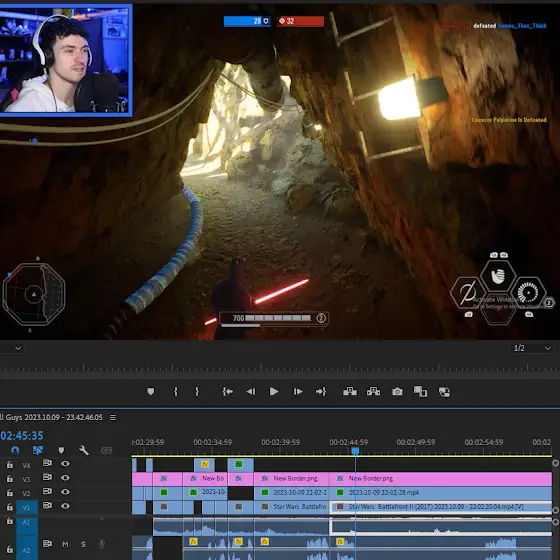This screenshot has height=560, width=560.
Task: Step back one frame
Action: point(251,391)
